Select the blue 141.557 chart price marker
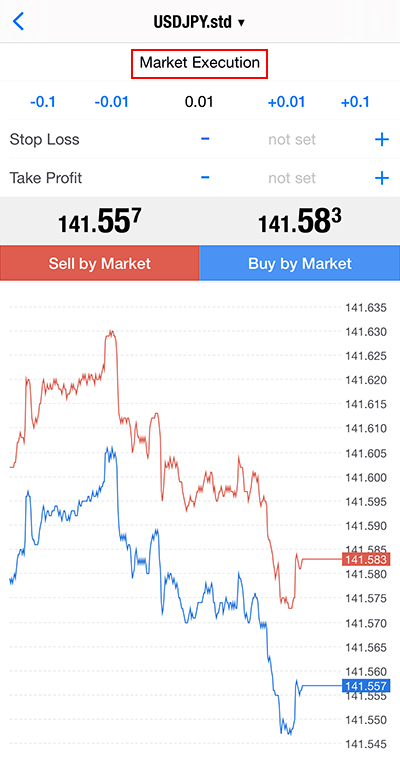This screenshot has height=759, width=400. pyautogui.click(x=366, y=686)
